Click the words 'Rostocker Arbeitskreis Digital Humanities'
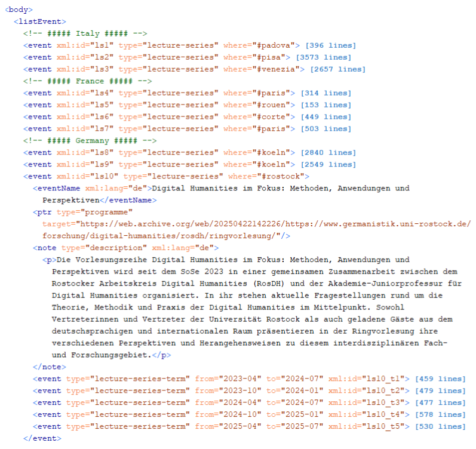476x449 pixels. click(x=149, y=284)
